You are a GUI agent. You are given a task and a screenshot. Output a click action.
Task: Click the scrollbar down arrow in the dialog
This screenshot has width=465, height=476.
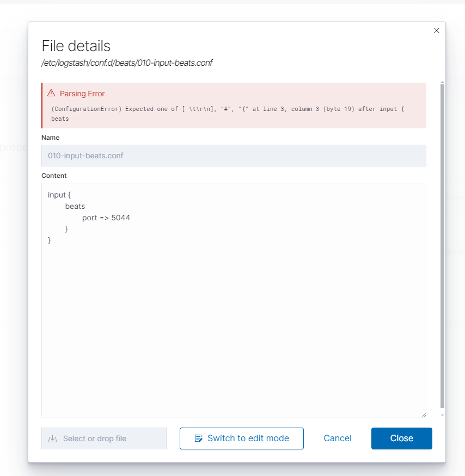point(442,415)
